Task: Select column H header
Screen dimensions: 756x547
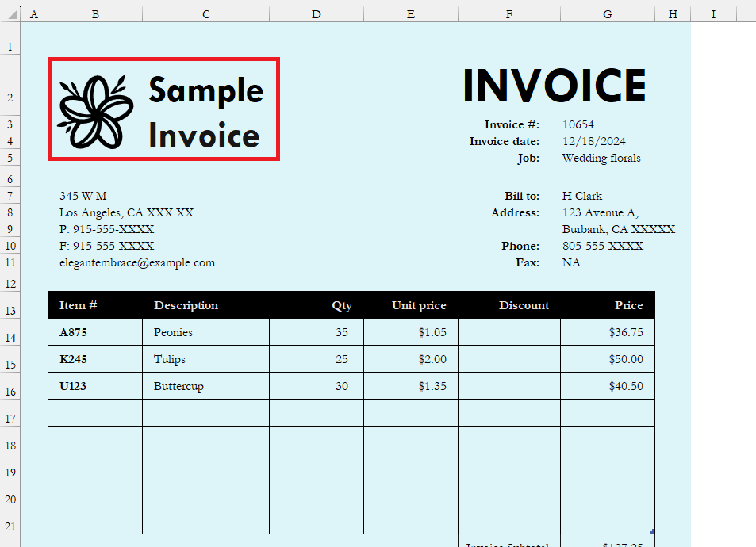Action: [x=673, y=14]
